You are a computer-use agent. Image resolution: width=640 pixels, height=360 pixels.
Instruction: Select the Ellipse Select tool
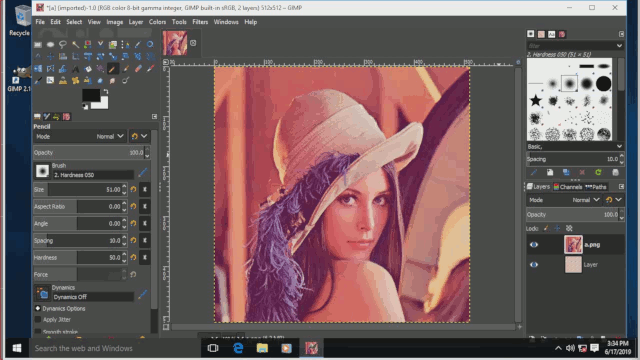50,44
